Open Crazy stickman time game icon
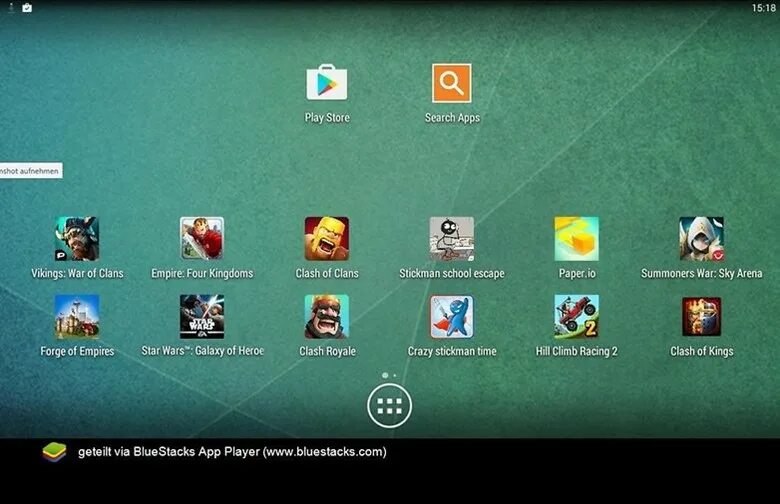Image resolution: width=780 pixels, height=504 pixels. 452,316
